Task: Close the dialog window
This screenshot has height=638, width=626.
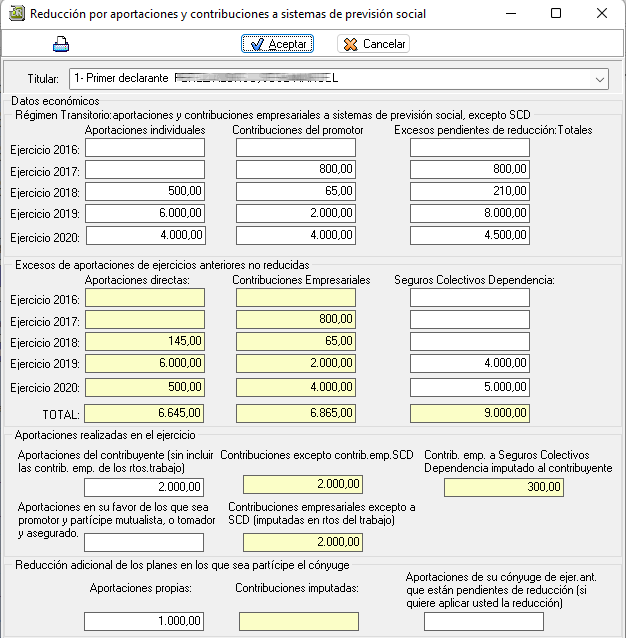Action: 602,13
